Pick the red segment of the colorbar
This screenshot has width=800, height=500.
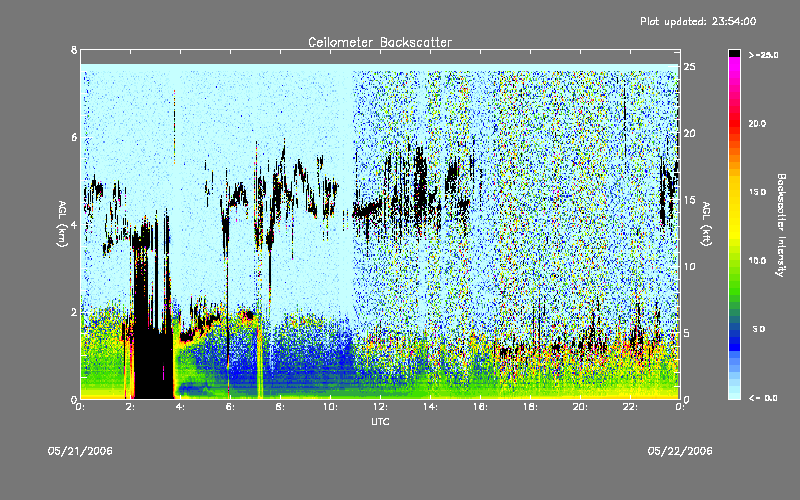(x=734, y=122)
